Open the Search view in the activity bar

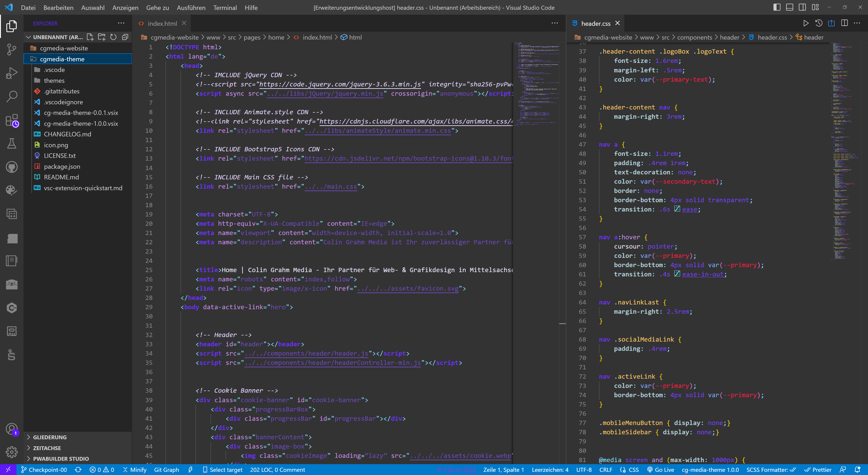pos(12,96)
